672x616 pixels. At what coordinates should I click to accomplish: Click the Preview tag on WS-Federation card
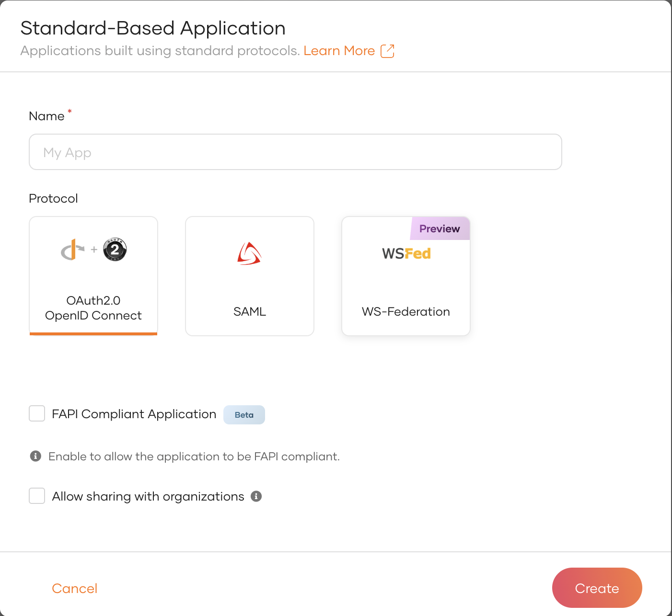click(440, 228)
